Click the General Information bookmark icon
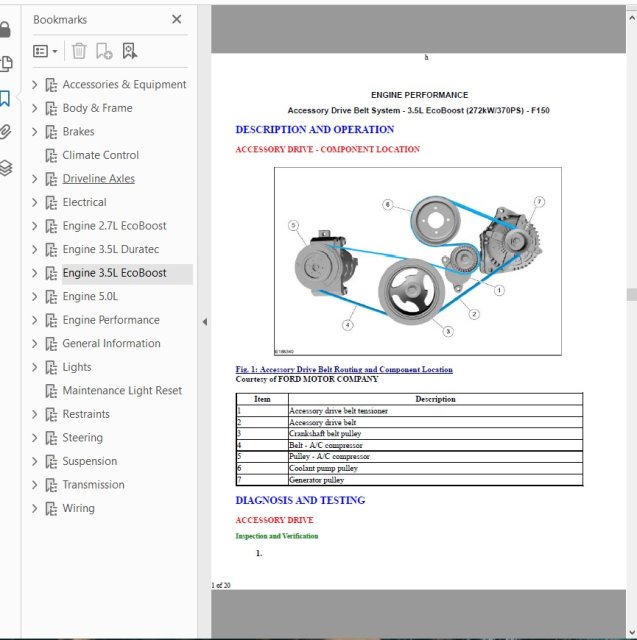 click(51, 344)
